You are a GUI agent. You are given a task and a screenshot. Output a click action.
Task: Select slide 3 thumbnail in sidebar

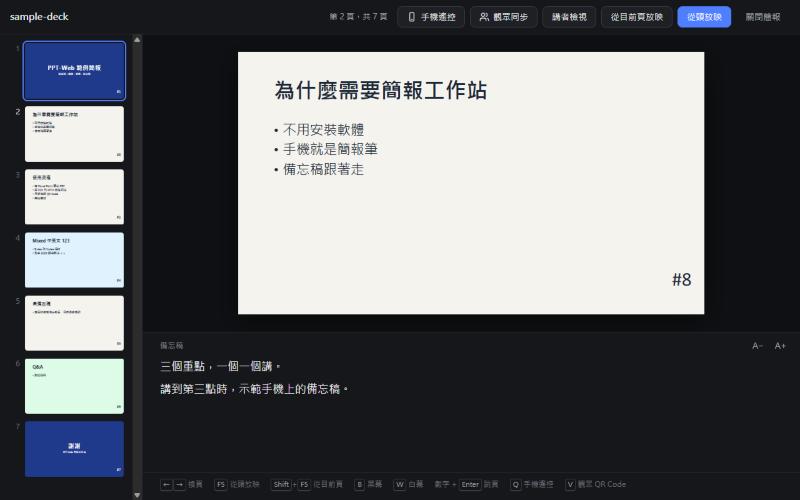click(x=74, y=197)
